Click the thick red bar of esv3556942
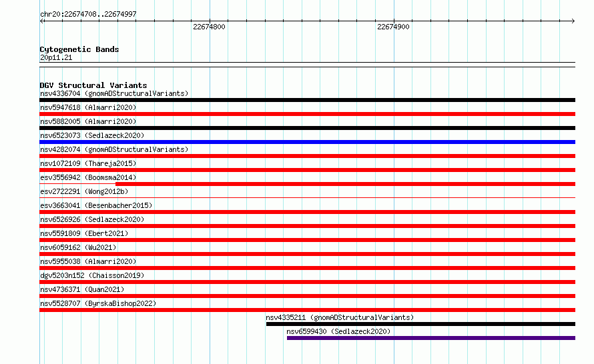This screenshot has width=594, height=364. point(346,184)
